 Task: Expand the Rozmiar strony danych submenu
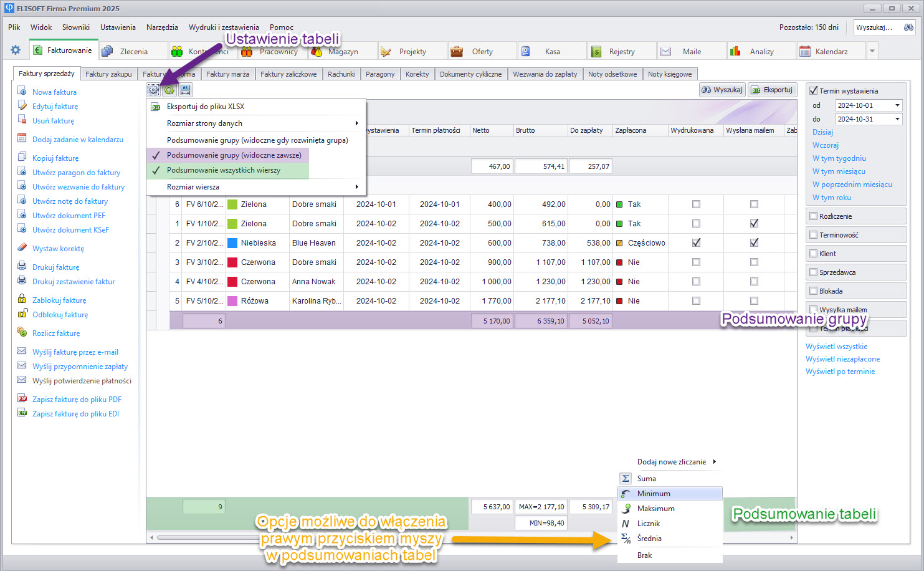point(255,123)
